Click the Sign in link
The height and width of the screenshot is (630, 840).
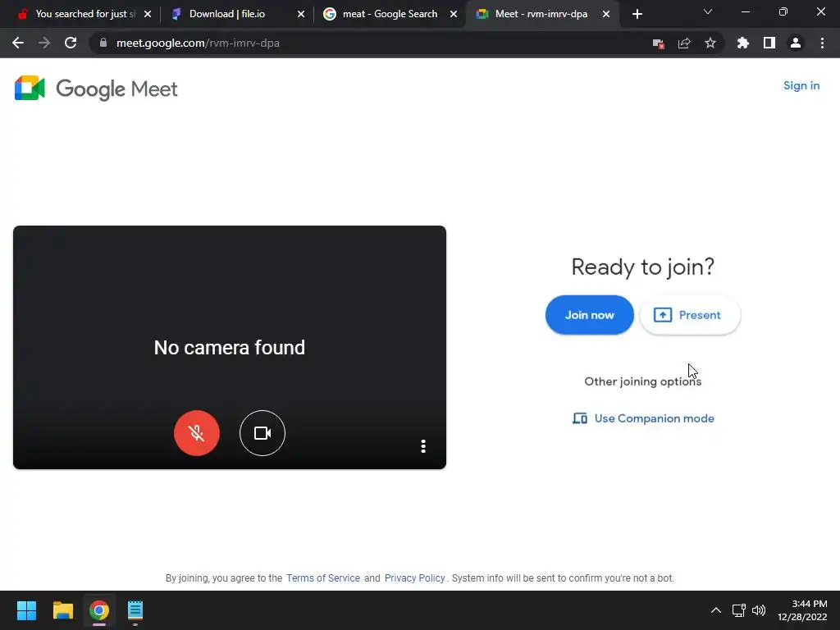(x=801, y=85)
